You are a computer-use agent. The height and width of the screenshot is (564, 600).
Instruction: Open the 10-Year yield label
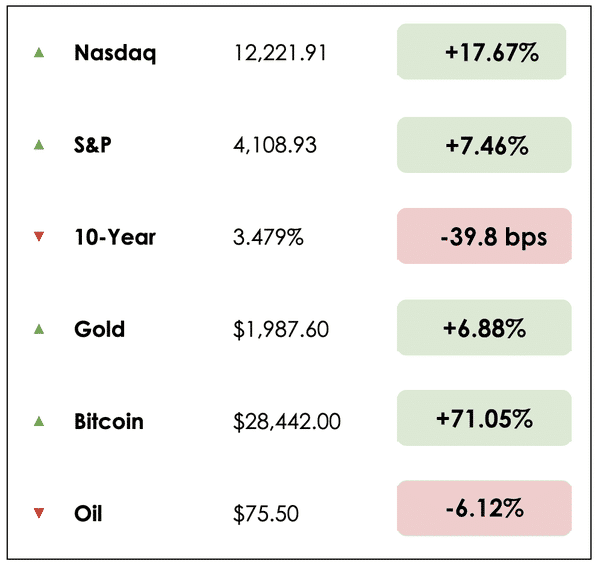(115, 237)
